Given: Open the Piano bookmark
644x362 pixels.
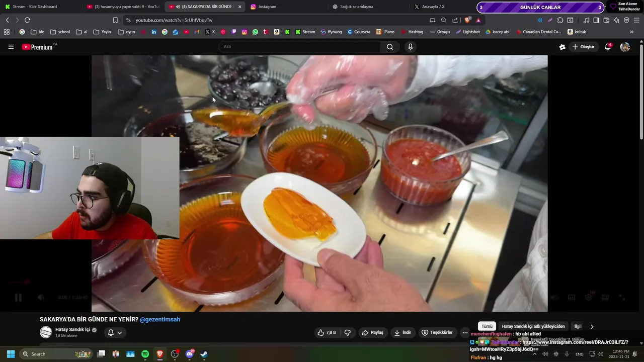Looking at the screenshot, I should (385, 32).
